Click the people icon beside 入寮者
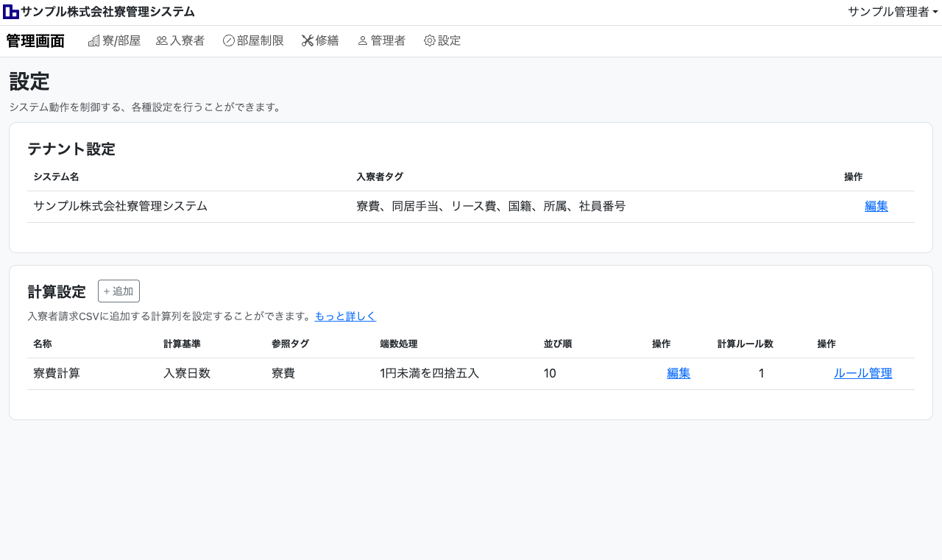 [162, 41]
